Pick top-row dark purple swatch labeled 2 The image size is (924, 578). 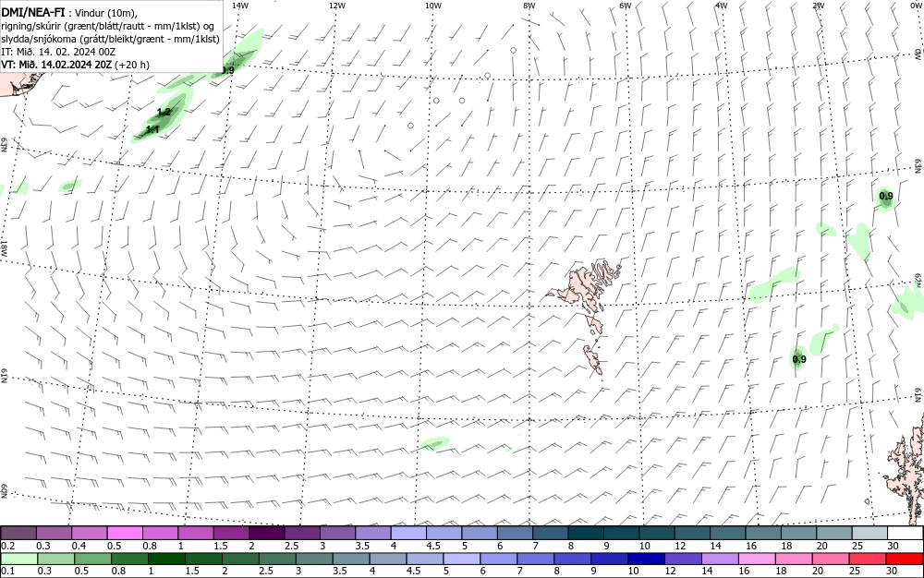pos(266,533)
